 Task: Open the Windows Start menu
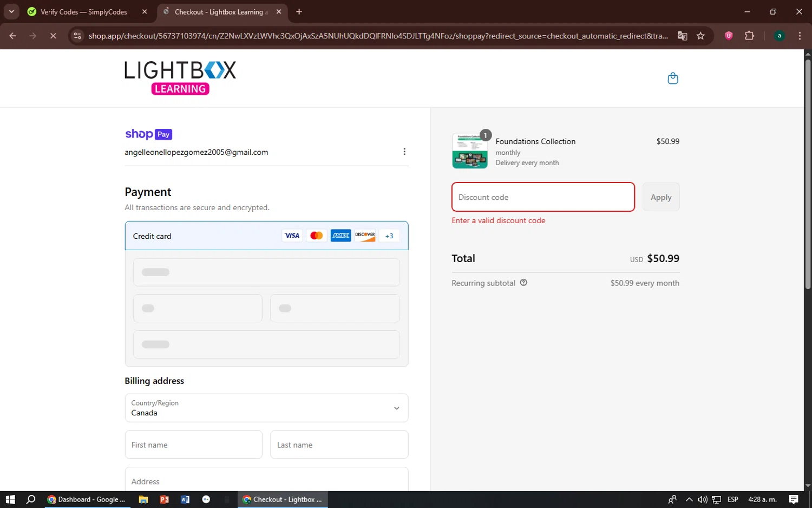click(10, 499)
